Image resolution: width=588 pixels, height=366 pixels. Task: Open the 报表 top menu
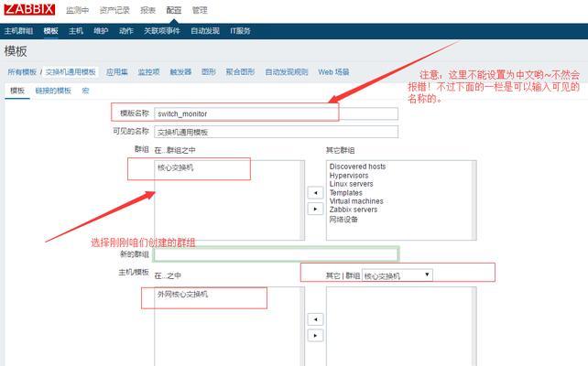[147, 10]
